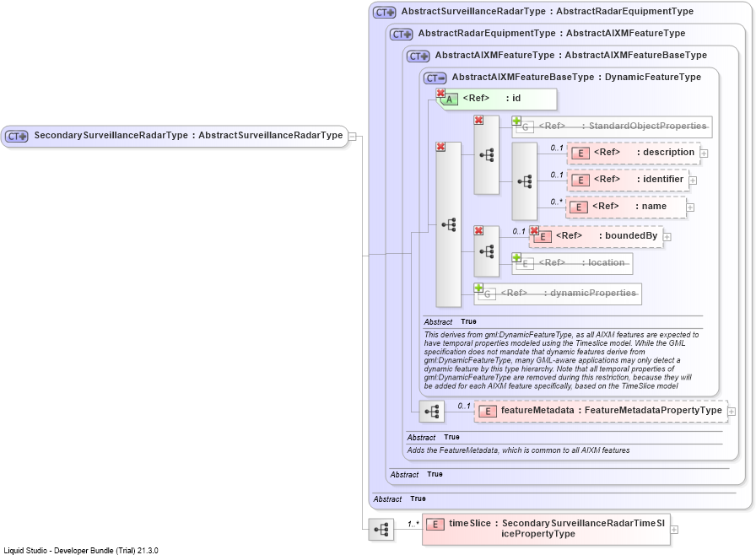Viewport: 756px width, 555px height.
Task: Click the green plus on location element
Action: coord(516,257)
